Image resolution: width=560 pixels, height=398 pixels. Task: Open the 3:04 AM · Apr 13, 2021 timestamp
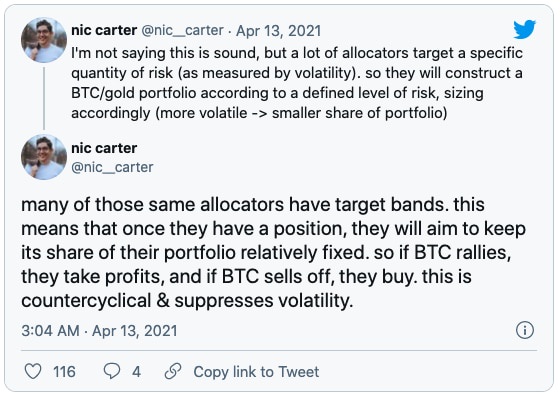99,331
